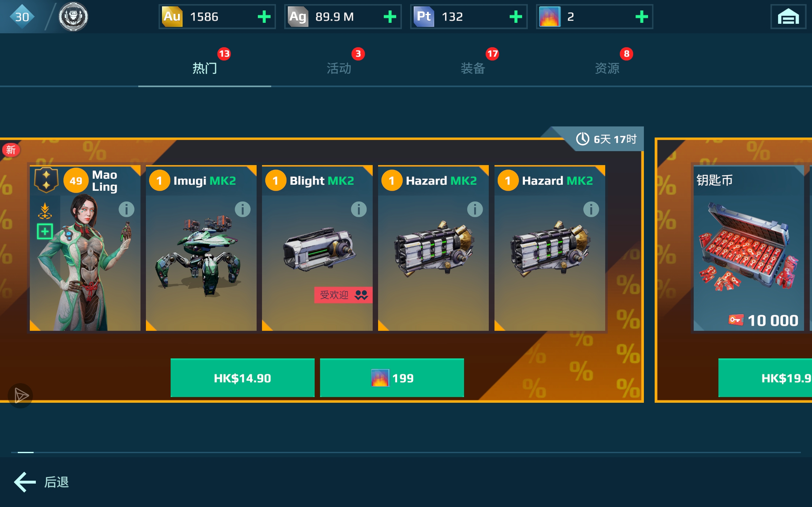Add platinum using Pt plus icon
The image size is (812, 507).
(516, 17)
